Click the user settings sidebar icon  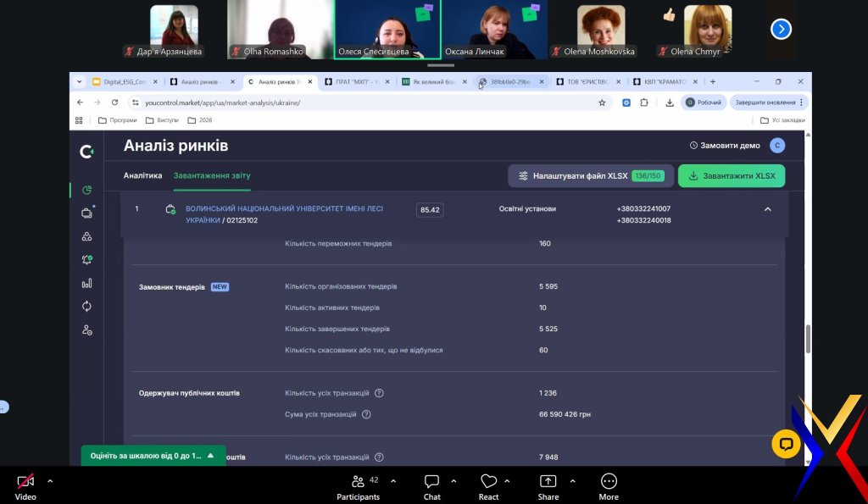86,330
